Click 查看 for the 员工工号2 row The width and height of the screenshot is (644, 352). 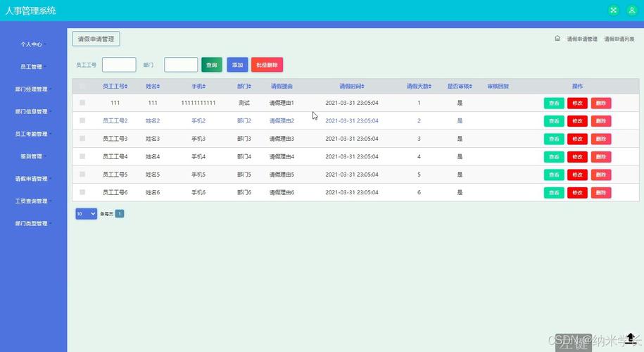554,121
